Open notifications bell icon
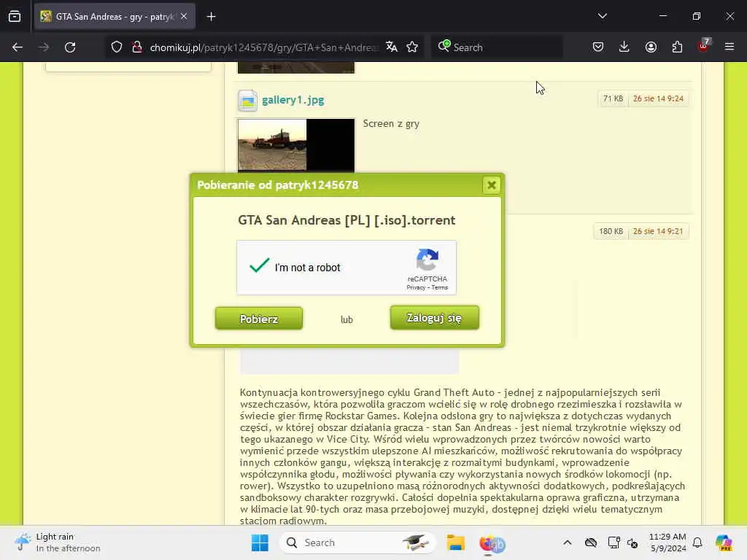 coord(697,542)
